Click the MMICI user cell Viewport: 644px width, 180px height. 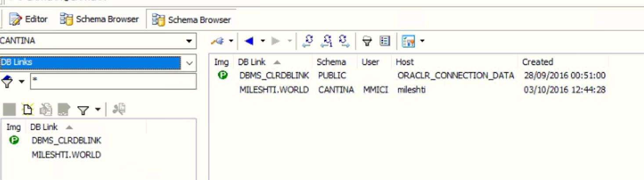coord(376,90)
